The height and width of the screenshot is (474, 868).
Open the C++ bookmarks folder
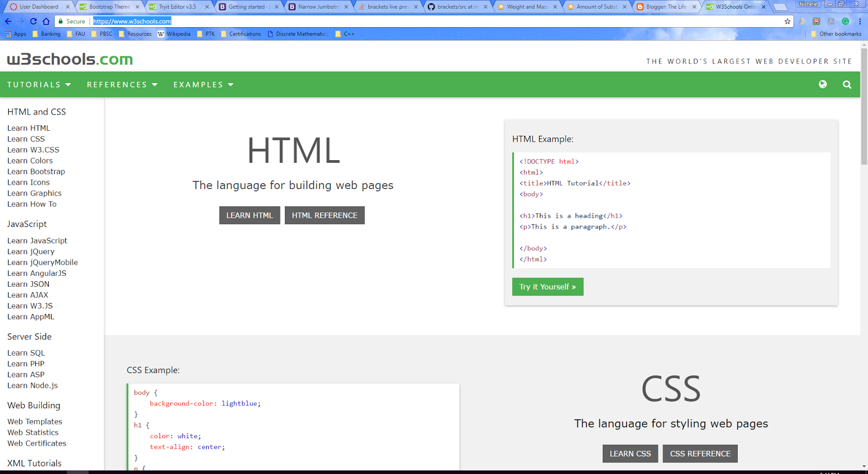344,34
